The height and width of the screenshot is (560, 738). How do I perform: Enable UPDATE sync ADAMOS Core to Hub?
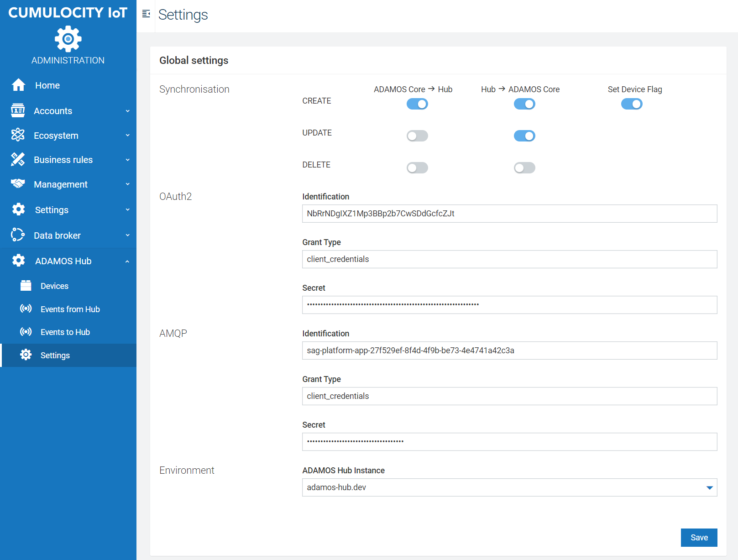point(417,136)
